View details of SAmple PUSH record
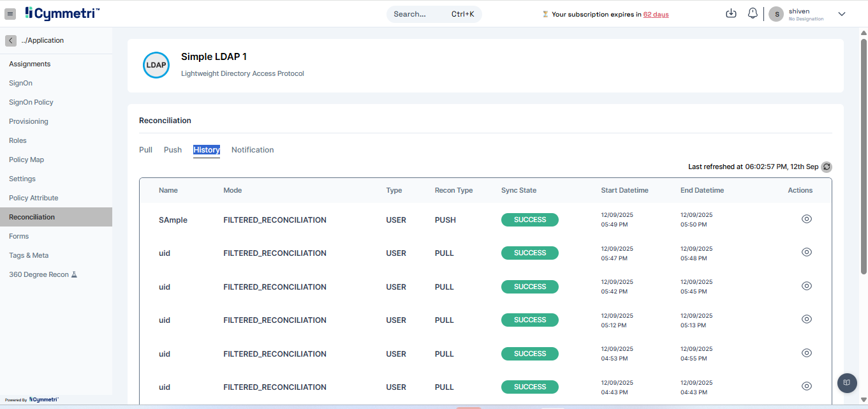This screenshot has width=868, height=409. click(x=806, y=219)
